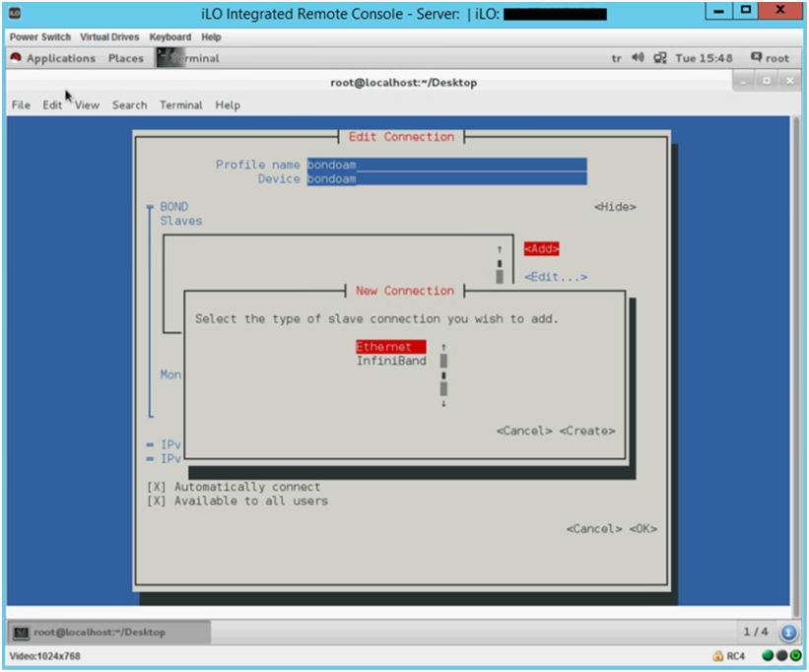Viewport: 809px width, 672px height.
Task: Click the Terminal launcher icon in top panel
Action: coord(164,58)
